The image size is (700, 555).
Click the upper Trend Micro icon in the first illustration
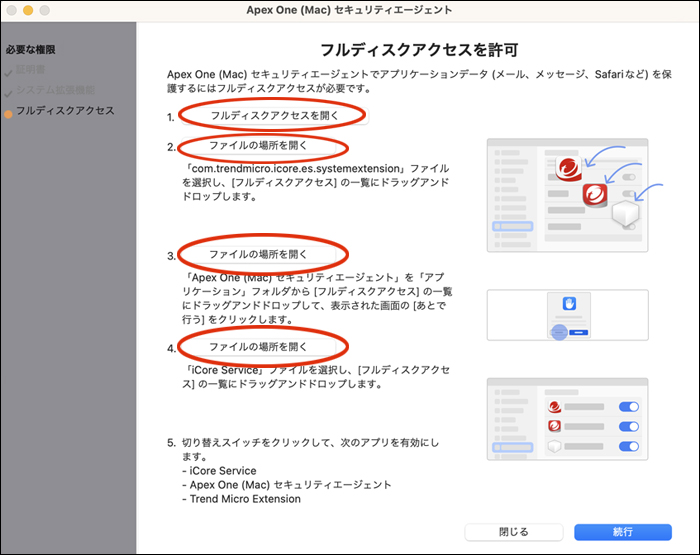pos(568,167)
